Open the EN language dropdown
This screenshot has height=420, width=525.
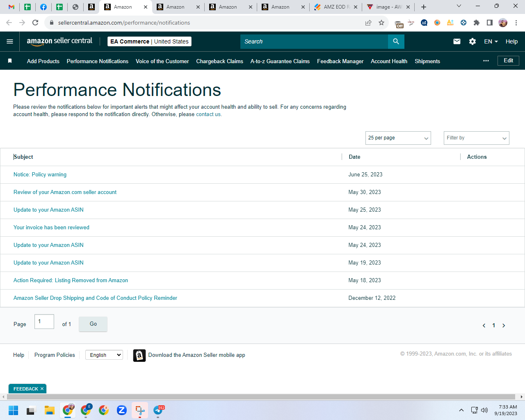point(491,41)
